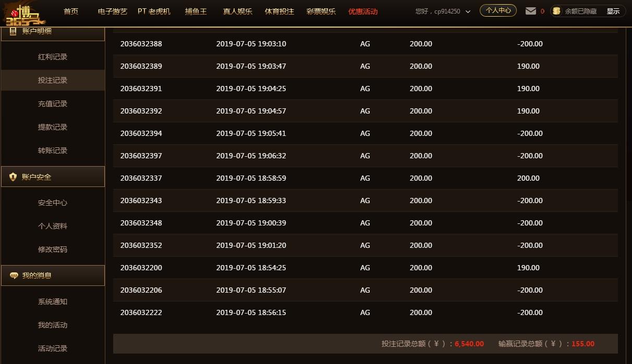Image resolution: width=632 pixels, height=364 pixels.
Task: Show hidden balance using 显示 toggle
Action: tap(613, 10)
